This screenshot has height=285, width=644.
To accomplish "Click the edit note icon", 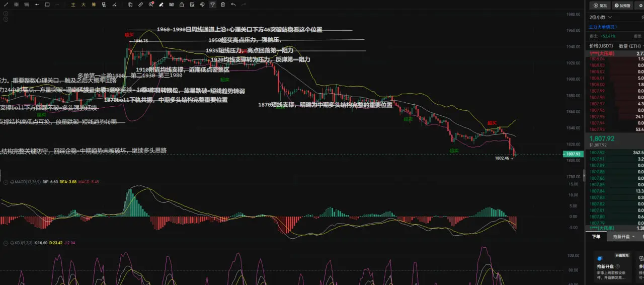I will click(192, 5).
